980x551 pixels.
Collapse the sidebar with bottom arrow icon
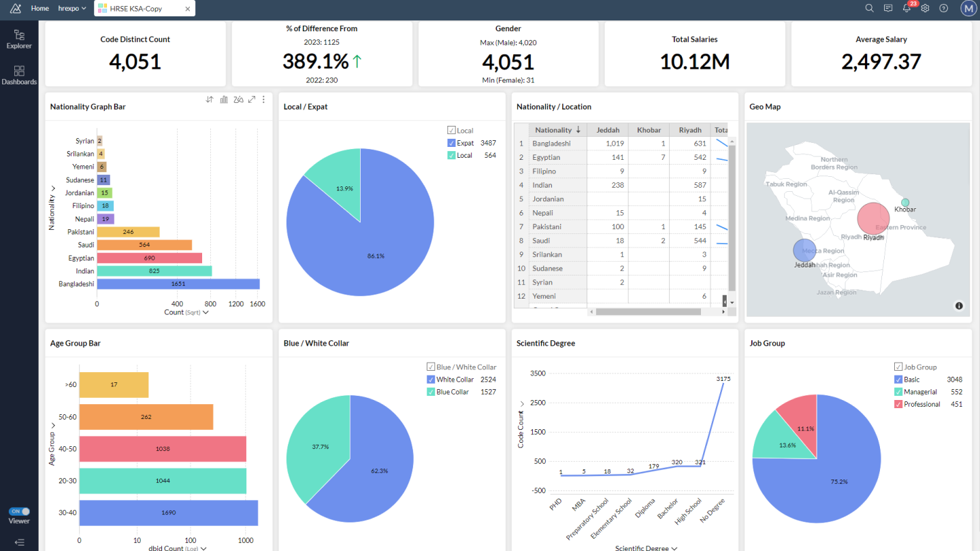point(19,542)
